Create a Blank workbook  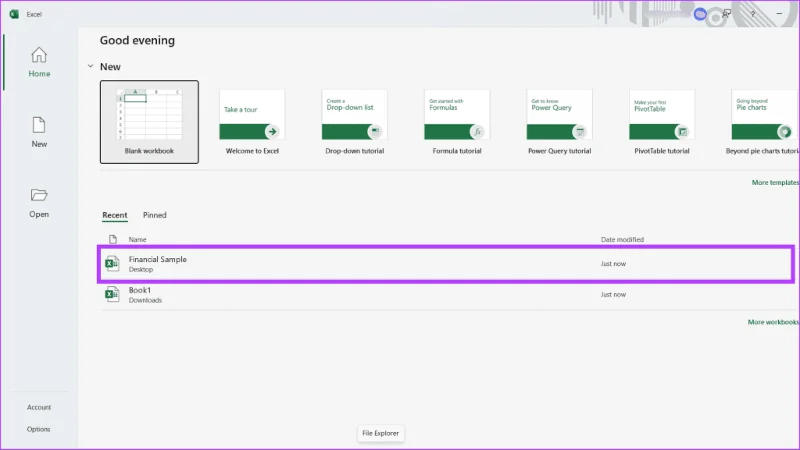pos(149,122)
